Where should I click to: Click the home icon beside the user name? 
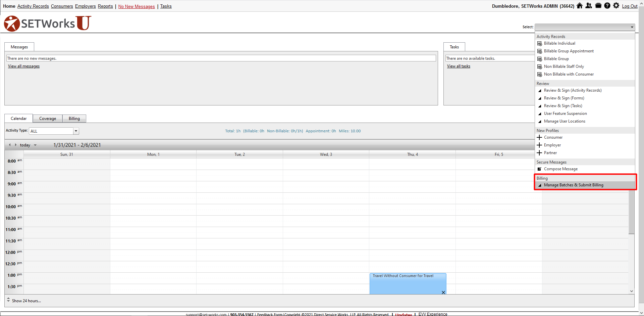click(x=579, y=6)
